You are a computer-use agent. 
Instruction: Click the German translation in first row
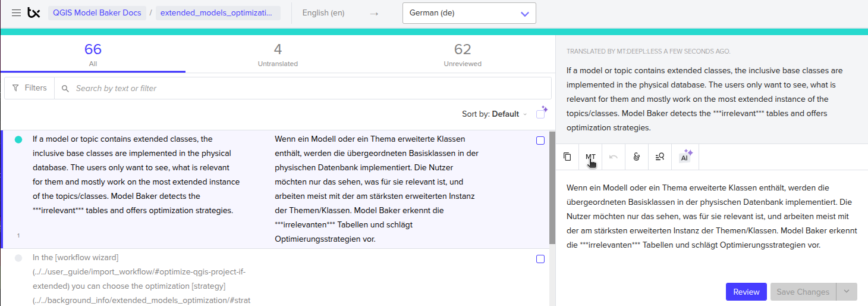coord(377,189)
